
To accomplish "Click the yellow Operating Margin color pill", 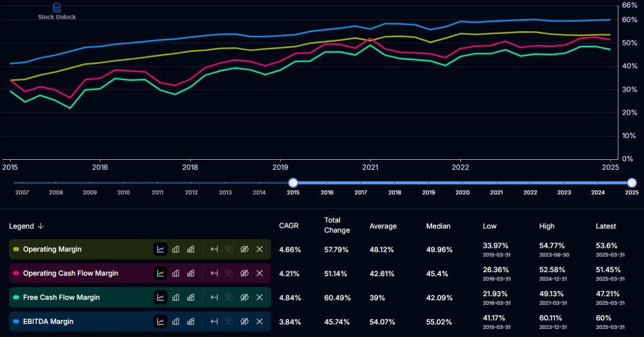I will point(16,249).
